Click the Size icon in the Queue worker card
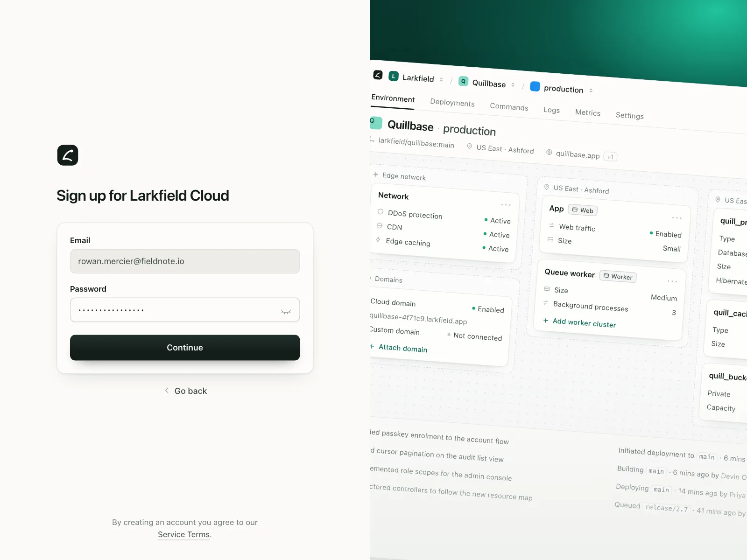This screenshot has width=747, height=560. [547, 289]
